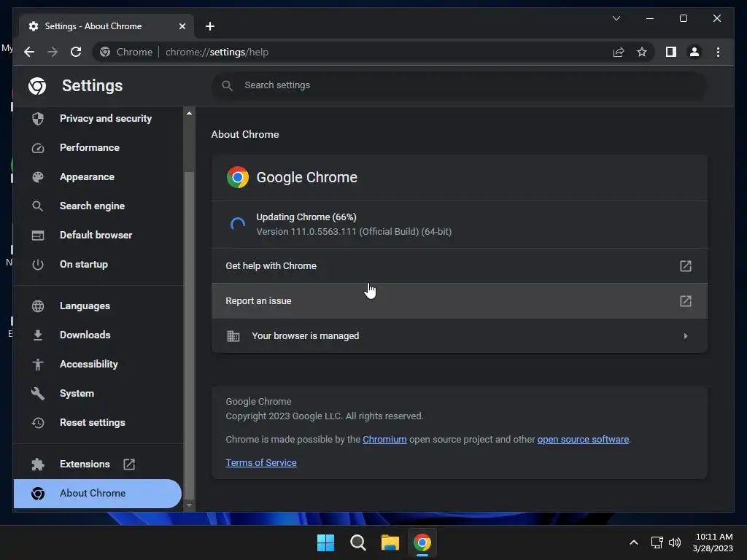Open the profile avatar menu

tap(694, 52)
